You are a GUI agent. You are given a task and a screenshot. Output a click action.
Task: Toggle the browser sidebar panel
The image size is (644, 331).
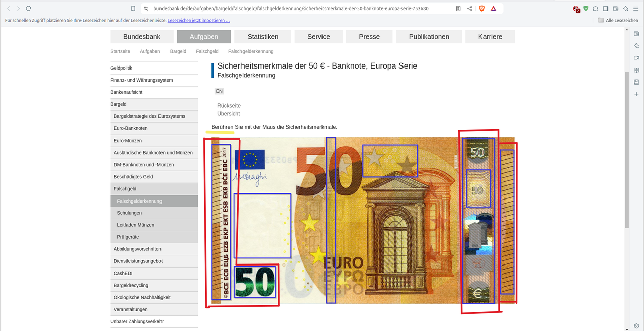coord(606,9)
